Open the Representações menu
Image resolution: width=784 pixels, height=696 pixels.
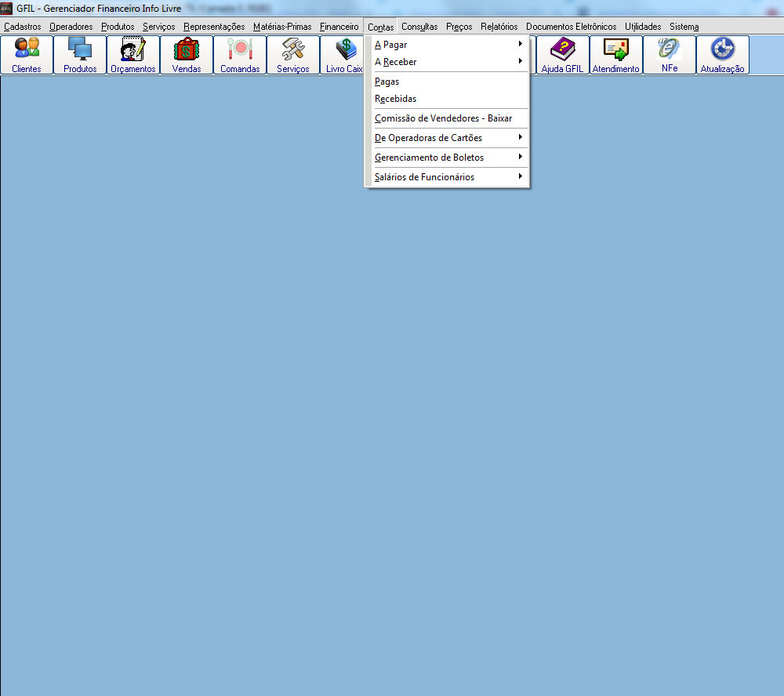pyautogui.click(x=214, y=27)
